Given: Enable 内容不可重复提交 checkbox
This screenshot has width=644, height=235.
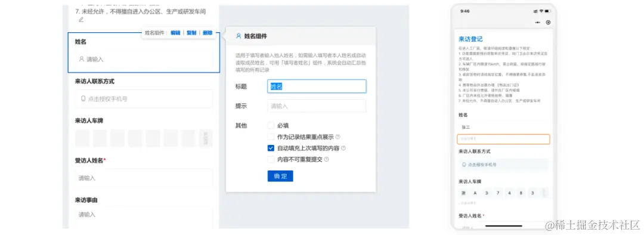Looking at the screenshot, I should (x=271, y=159).
